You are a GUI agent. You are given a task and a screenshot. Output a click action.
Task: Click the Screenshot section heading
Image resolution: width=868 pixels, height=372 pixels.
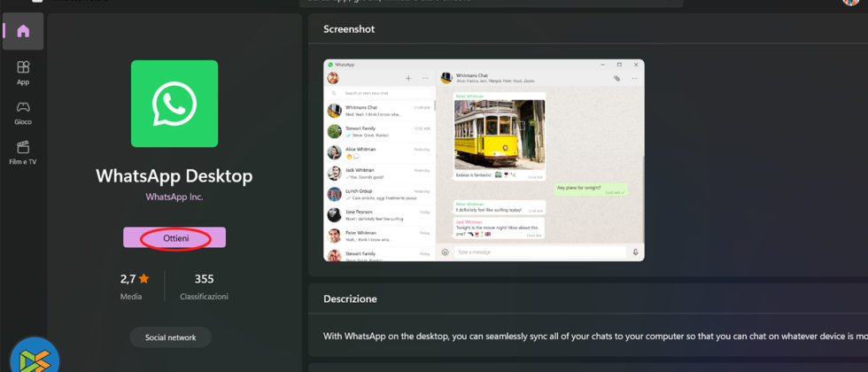coord(349,29)
